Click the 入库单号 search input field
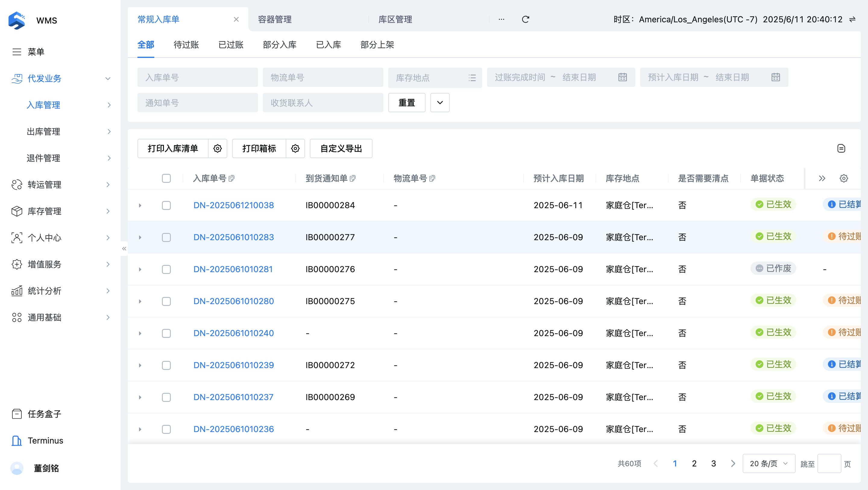Viewport: 868px width, 490px height. tap(197, 78)
